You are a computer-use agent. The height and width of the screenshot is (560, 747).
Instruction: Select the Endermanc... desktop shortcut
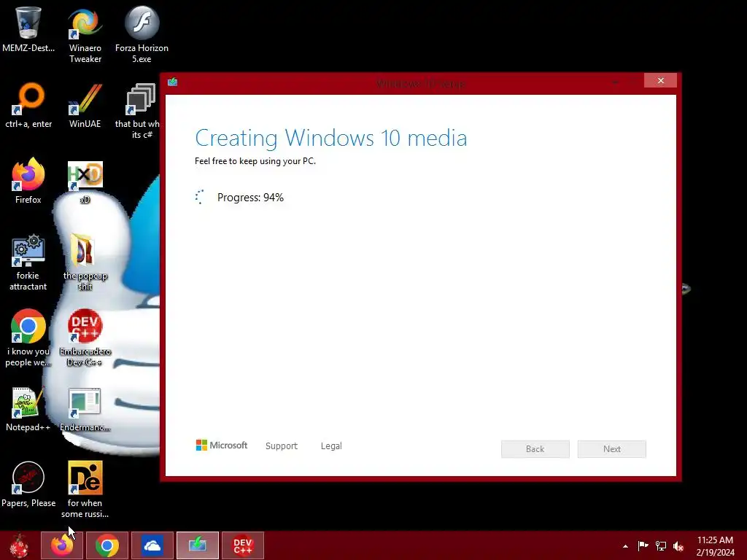tap(85, 409)
